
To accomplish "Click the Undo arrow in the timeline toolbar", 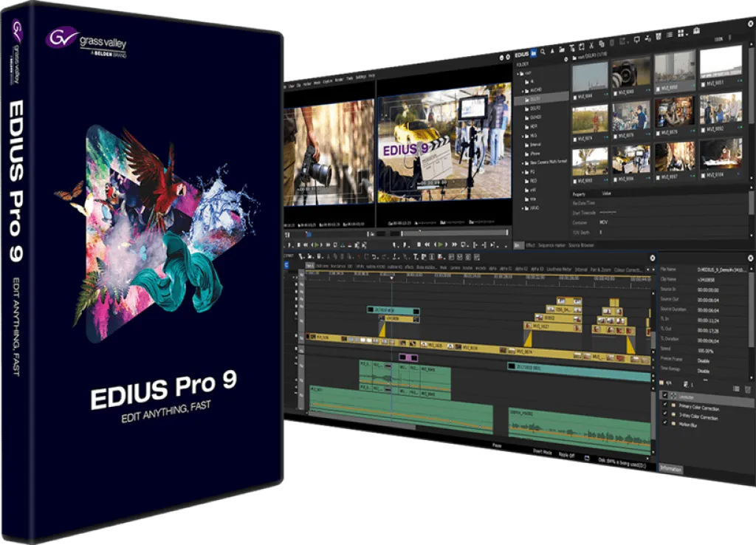I will [x=374, y=257].
